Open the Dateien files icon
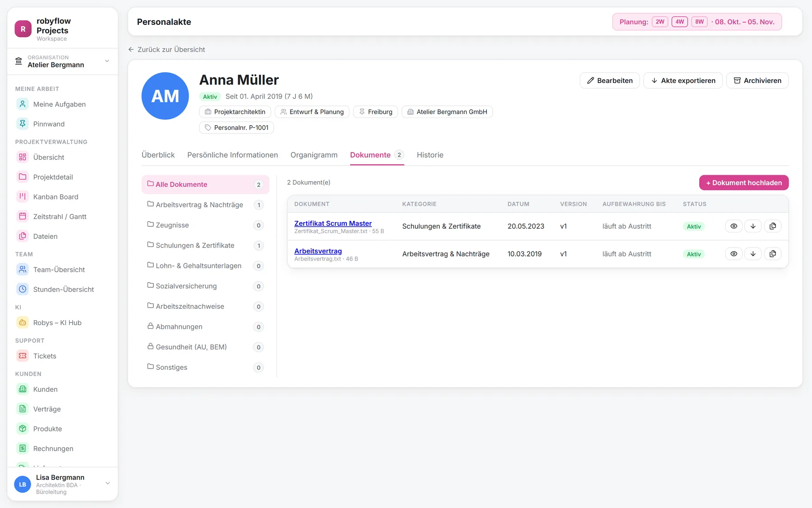 tap(23, 236)
